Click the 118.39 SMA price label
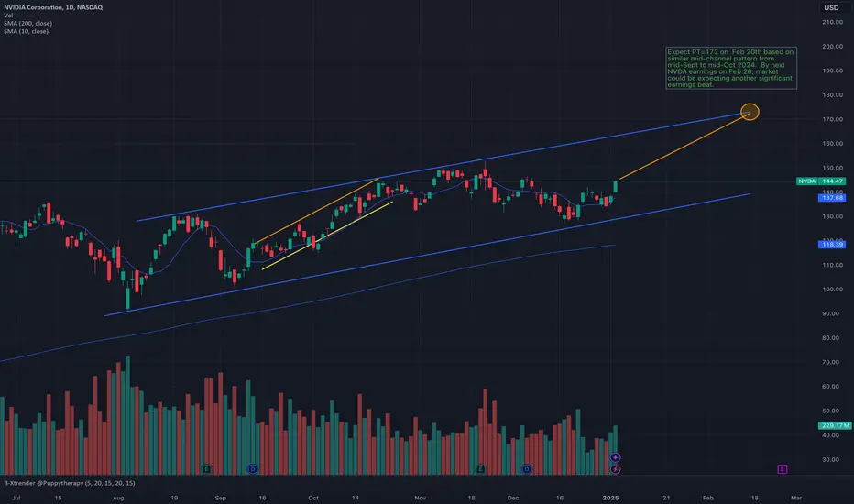Screen dimensions: 854x504 pos(832,245)
